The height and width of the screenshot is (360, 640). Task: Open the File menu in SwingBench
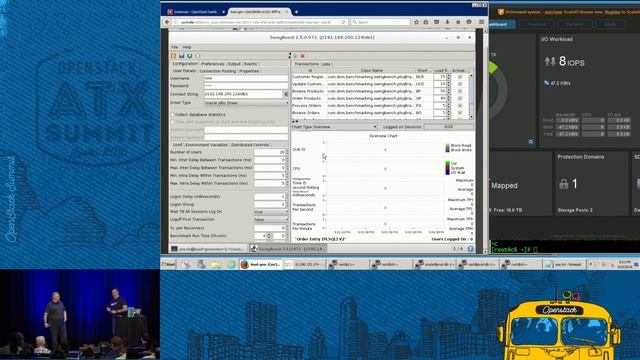(175, 47)
